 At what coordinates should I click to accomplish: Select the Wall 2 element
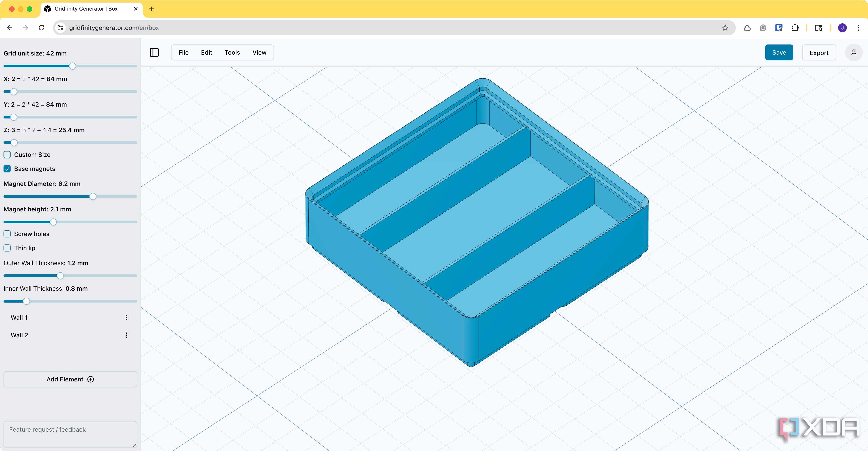tap(19, 335)
